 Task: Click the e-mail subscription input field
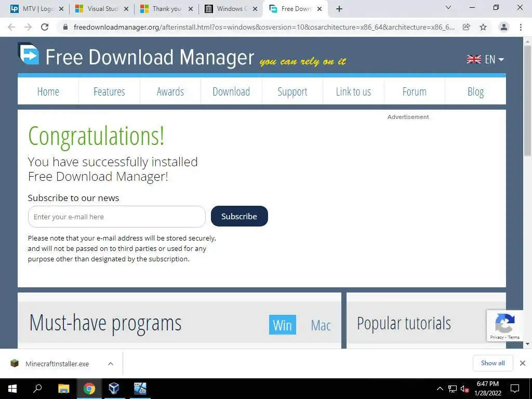pos(117,217)
